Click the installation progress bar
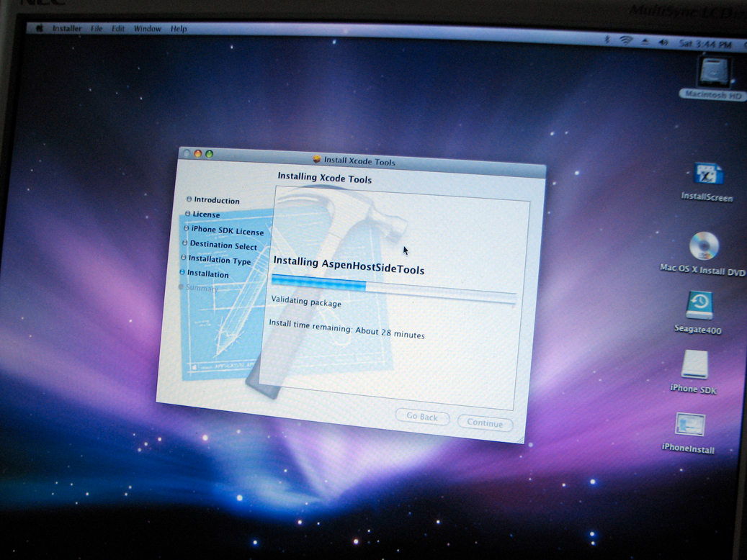747x560 pixels. [393, 289]
